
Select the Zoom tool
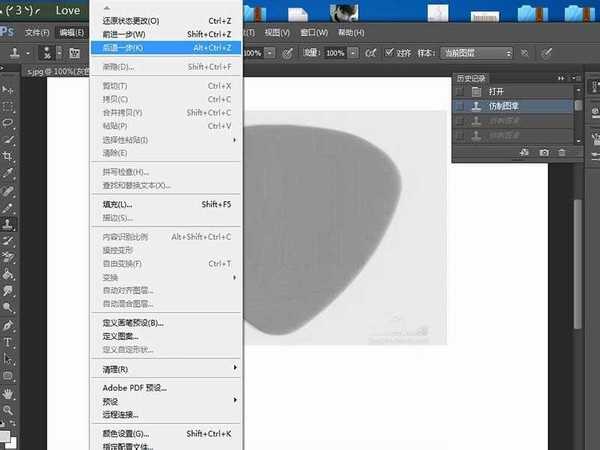pyautogui.click(x=7, y=410)
